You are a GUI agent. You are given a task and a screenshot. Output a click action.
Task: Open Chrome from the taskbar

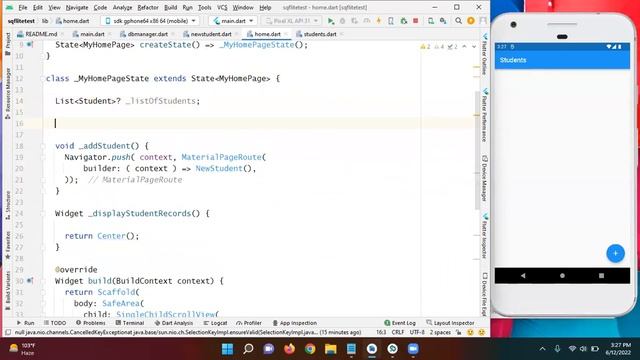[310, 349]
